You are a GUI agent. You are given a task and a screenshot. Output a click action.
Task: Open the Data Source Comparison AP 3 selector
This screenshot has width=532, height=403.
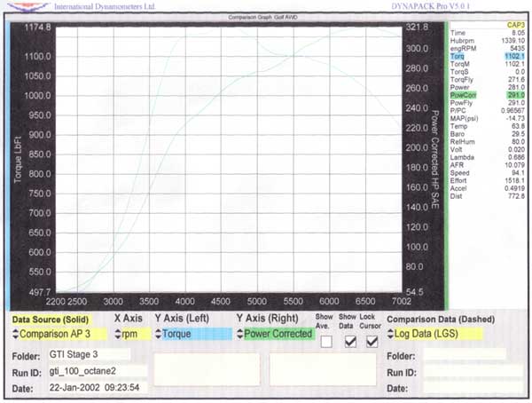tap(59, 334)
